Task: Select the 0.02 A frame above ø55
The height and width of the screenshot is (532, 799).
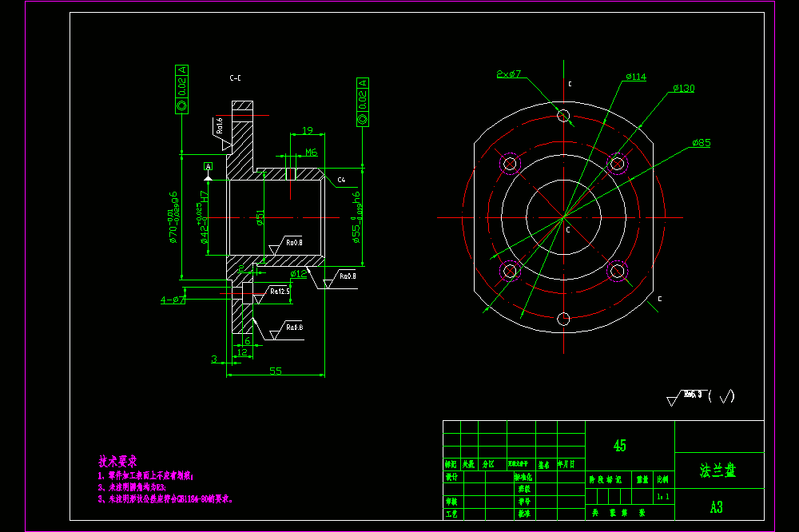Action: [x=363, y=102]
